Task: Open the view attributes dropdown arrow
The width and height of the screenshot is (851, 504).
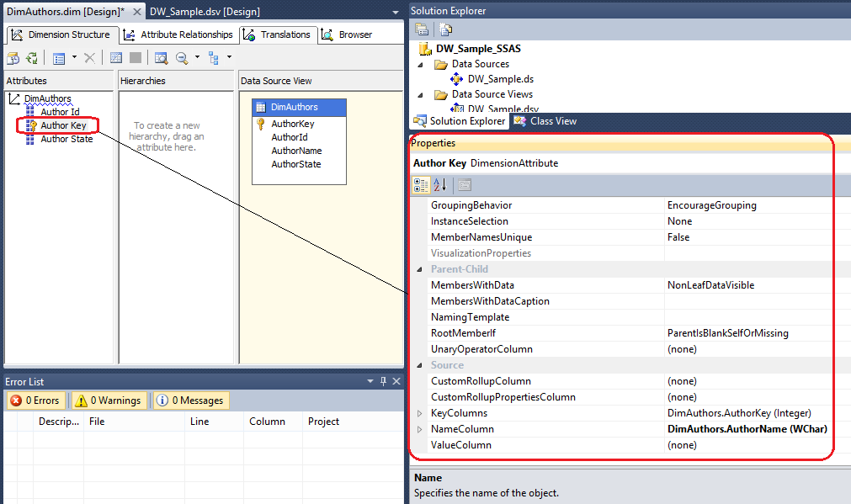Action: [x=74, y=58]
